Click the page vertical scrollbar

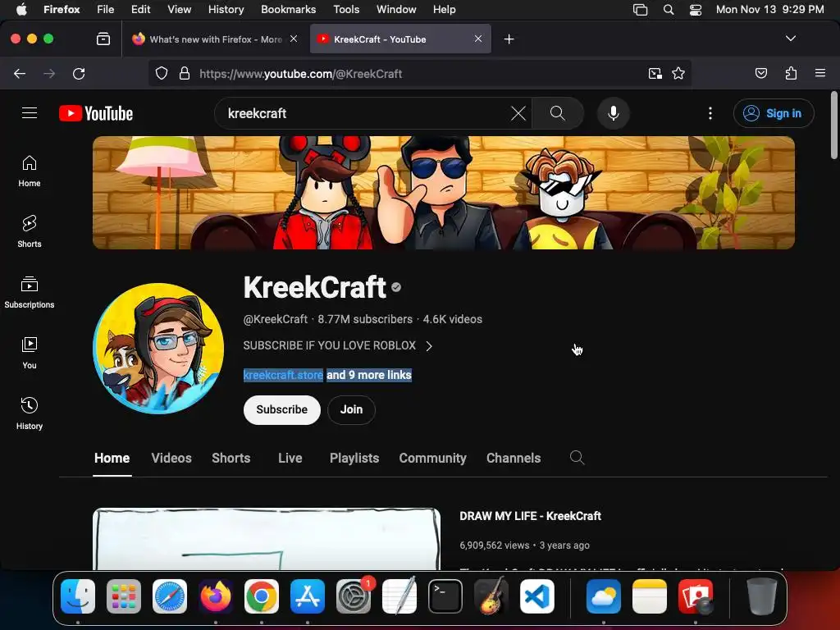point(833,126)
